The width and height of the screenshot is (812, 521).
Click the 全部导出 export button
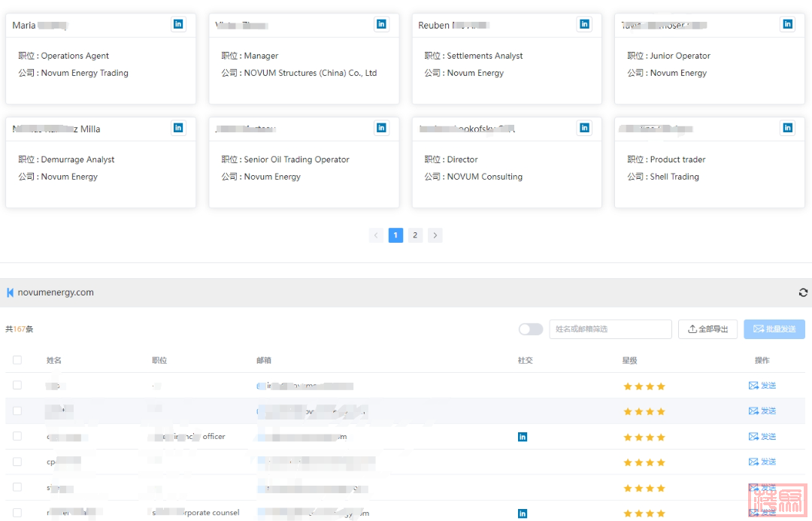point(708,329)
